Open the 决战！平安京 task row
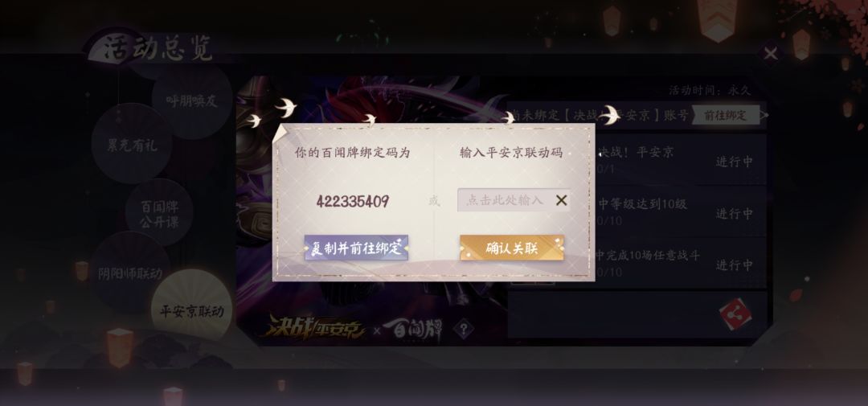 click(x=681, y=159)
